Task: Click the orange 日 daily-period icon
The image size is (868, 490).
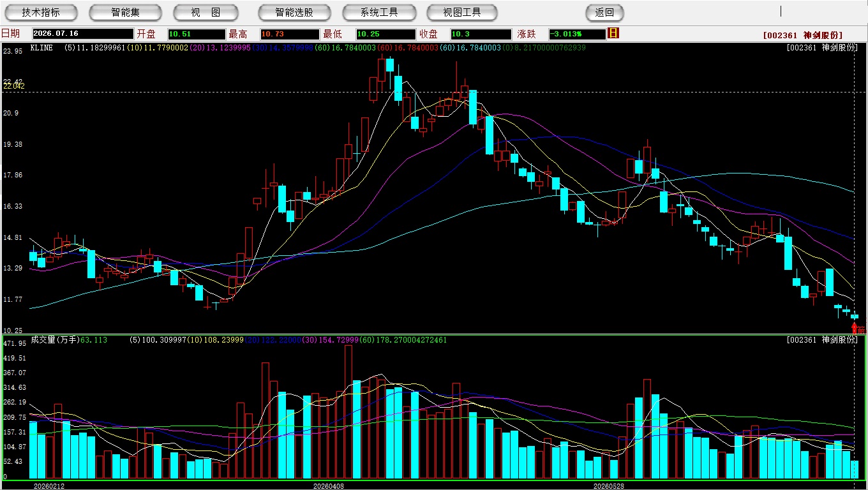Action: point(613,34)
